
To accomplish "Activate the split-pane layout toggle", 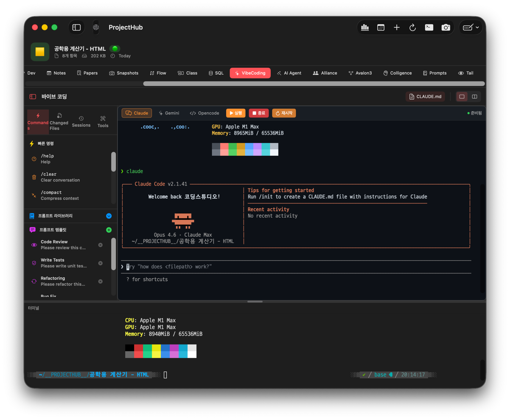I will 474,96.
